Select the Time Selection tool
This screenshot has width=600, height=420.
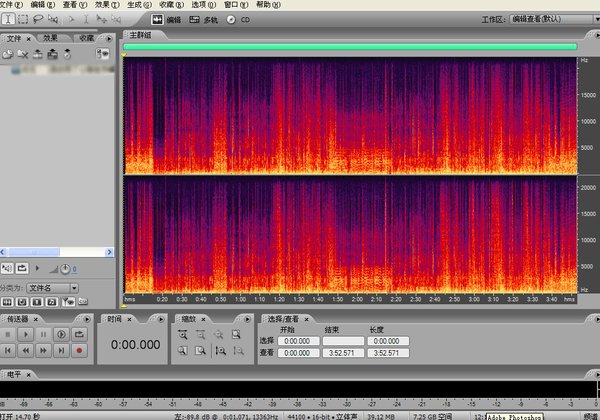click(x=8, y=19)
